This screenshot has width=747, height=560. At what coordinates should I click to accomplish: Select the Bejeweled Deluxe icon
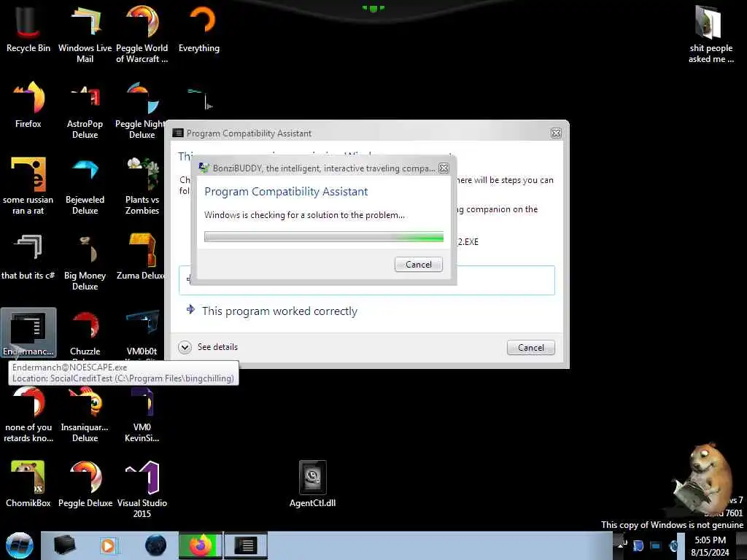85,186
